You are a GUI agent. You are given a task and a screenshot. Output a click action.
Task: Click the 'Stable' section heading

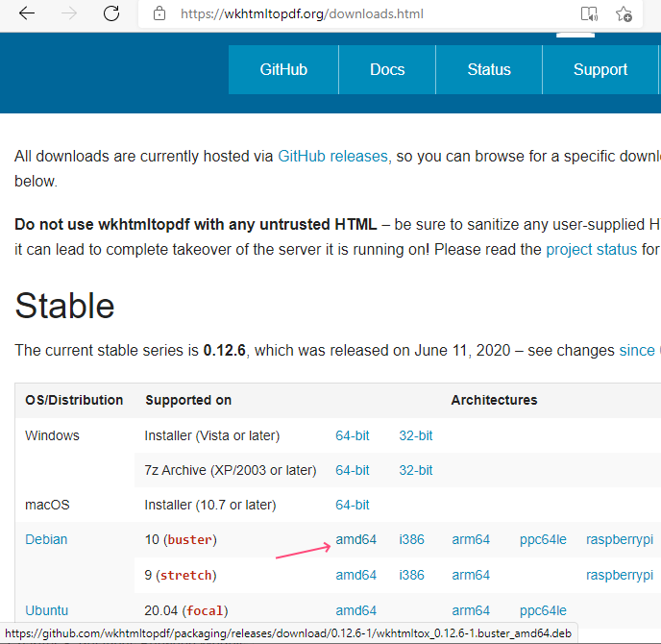(x=64, y=306)
